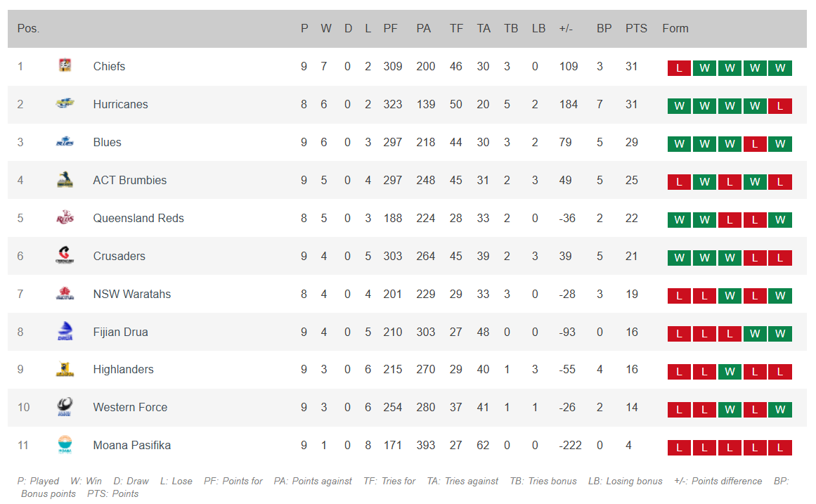The image size is (816, 504).
Task: Click the Pos. column header
Action: (28, 29)
